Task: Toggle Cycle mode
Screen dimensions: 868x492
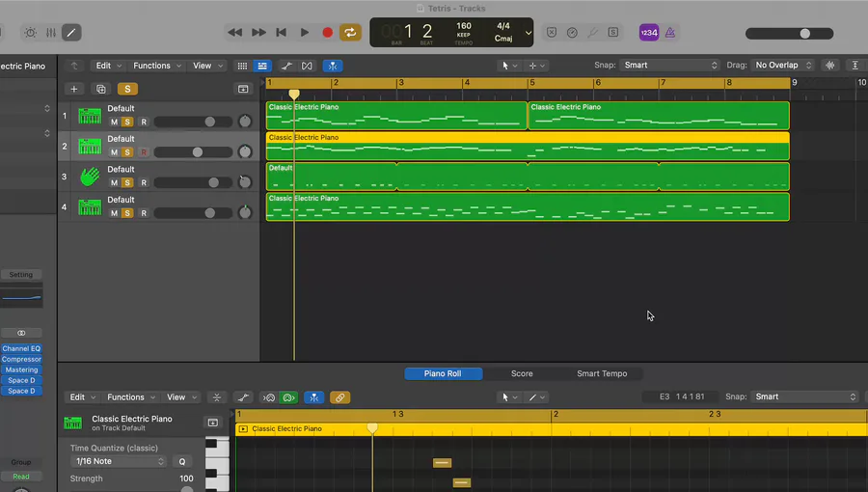Action: [350, 33]
